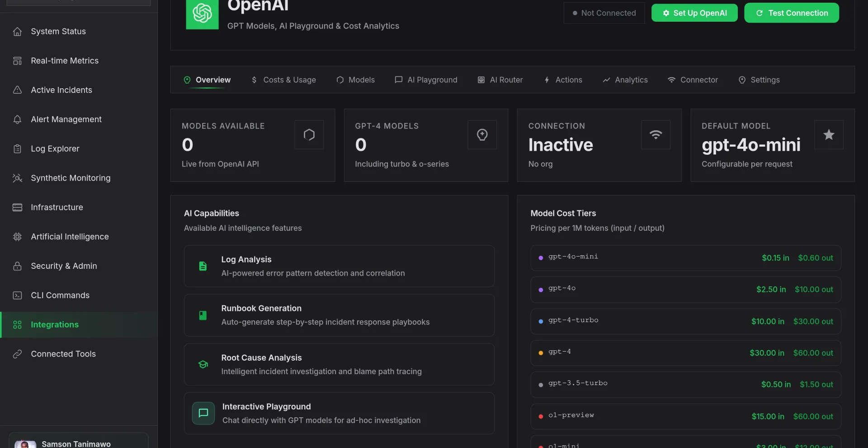Select Synthetic Monitoring in the sidebar
Viewport: 868px width, 448px height.
coord(79,178)
